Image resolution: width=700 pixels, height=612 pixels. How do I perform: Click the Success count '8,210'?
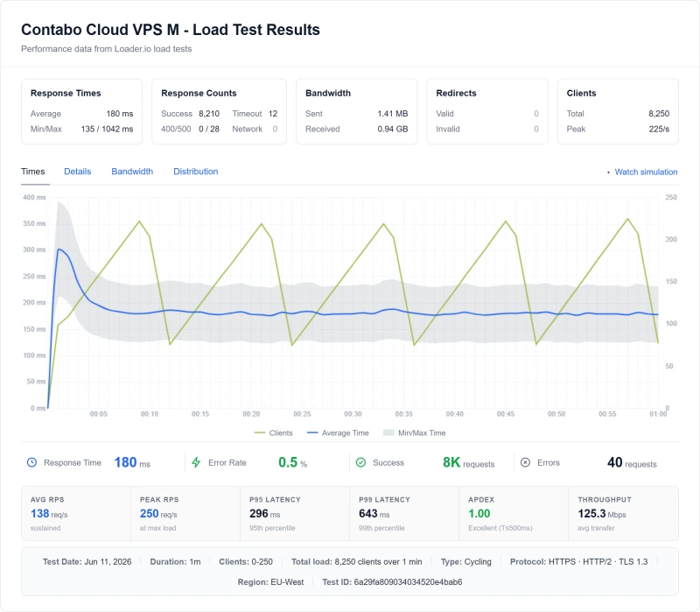(x=209, y=114)
